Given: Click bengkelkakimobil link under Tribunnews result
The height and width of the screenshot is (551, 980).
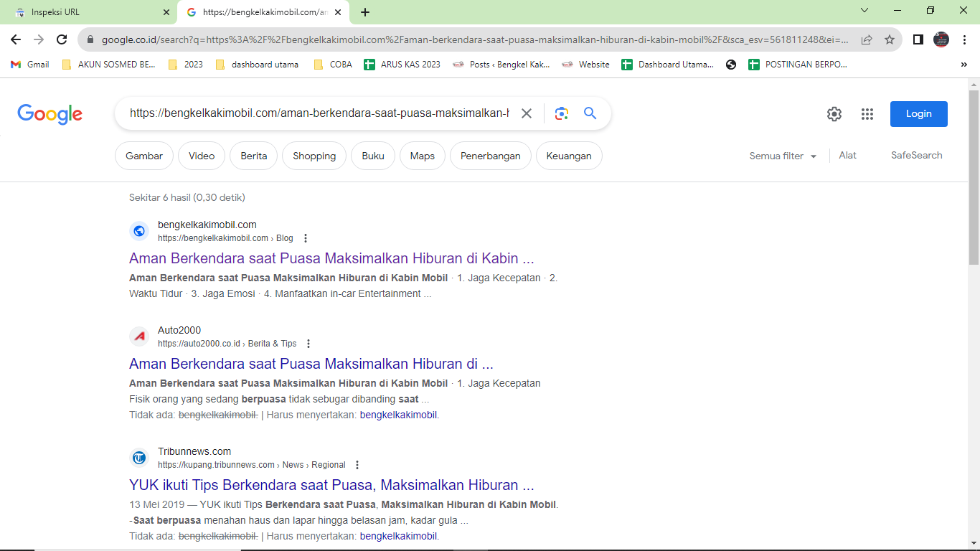Looking at the screenshot, I should [398, 536].
